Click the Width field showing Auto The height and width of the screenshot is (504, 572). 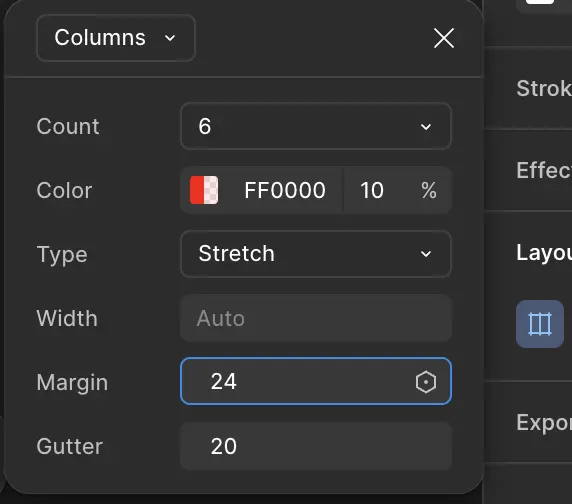pos(316,318)
